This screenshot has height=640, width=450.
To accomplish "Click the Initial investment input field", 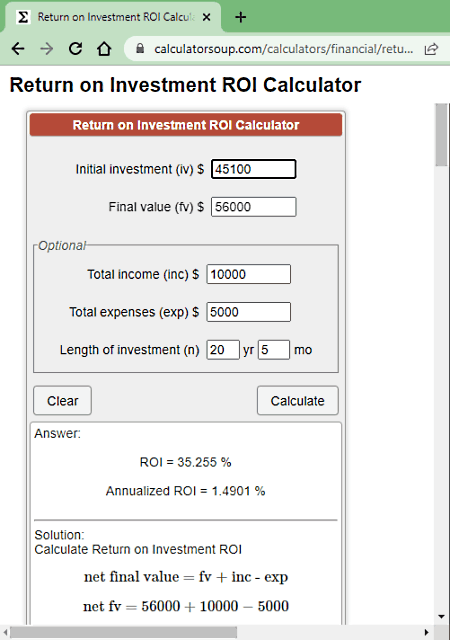I will (x=254, y=169).
